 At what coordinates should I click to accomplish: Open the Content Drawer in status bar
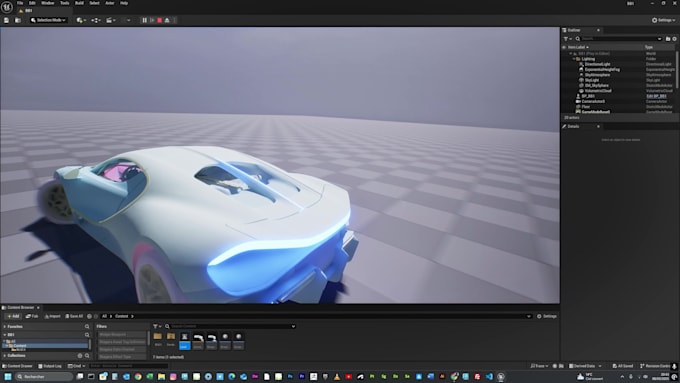[18, 366]
